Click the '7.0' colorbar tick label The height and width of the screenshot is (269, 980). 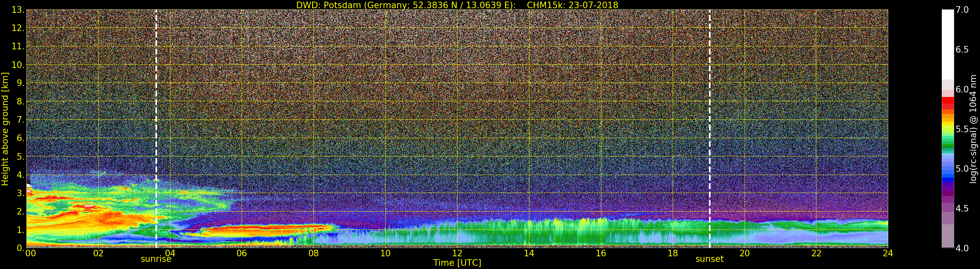pyautogui.click(x=962, y=10)
